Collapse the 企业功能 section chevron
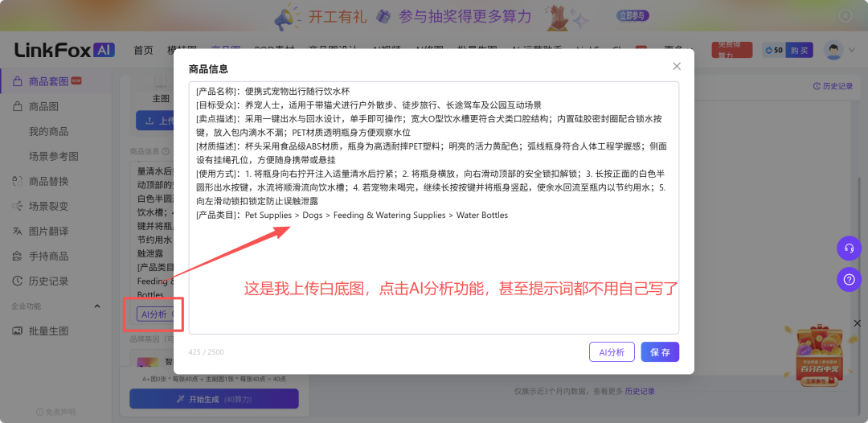 click(97, 306)
